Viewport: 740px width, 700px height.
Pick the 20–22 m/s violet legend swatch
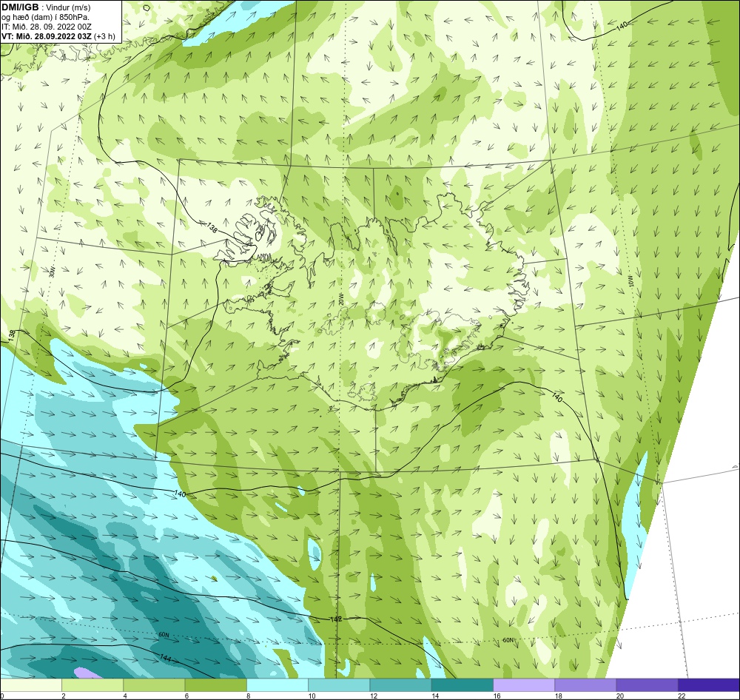tap(647, 684)
